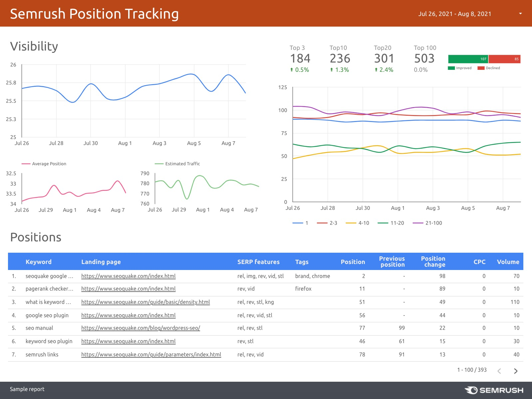532x399 pixels.
Task: Open the wordpress-seo blog landing page link
Action: pyautogui.click(x=140, y=328)
